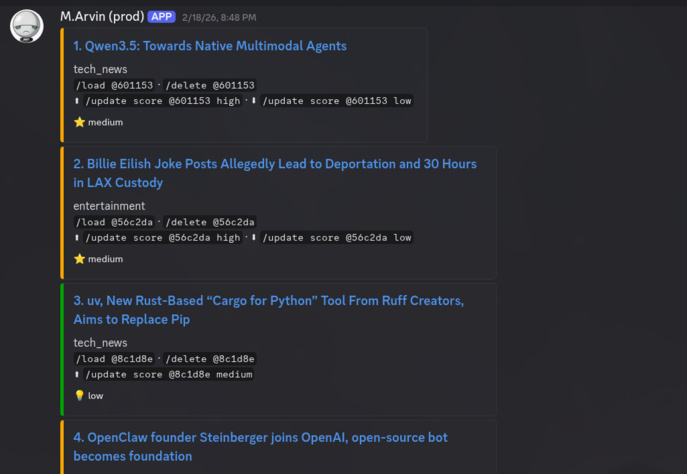
Task: Open M.Arvin (prod) user profile name
Action: (x=101, y=17)
